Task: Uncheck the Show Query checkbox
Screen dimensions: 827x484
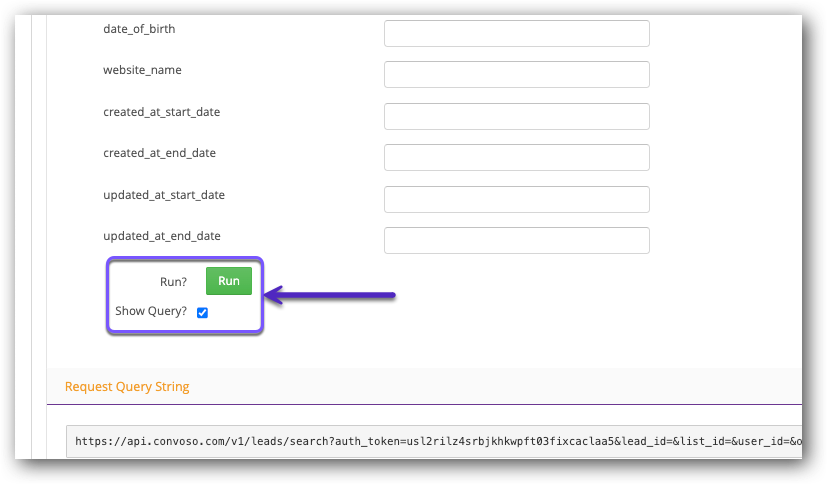Action: [202, 313]
